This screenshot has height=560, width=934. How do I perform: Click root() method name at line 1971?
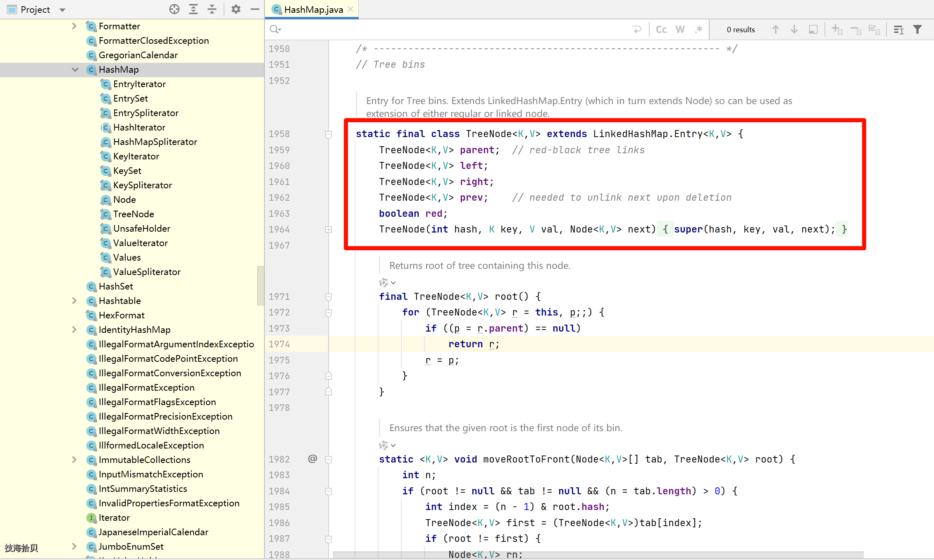[x=506, y=297]
